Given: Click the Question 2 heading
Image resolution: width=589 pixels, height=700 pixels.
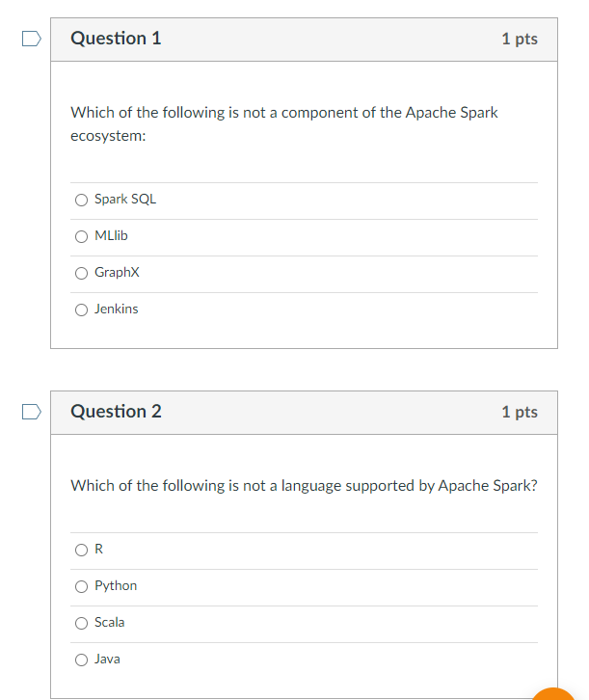Looking at the screenshot, I should [116, 411].
